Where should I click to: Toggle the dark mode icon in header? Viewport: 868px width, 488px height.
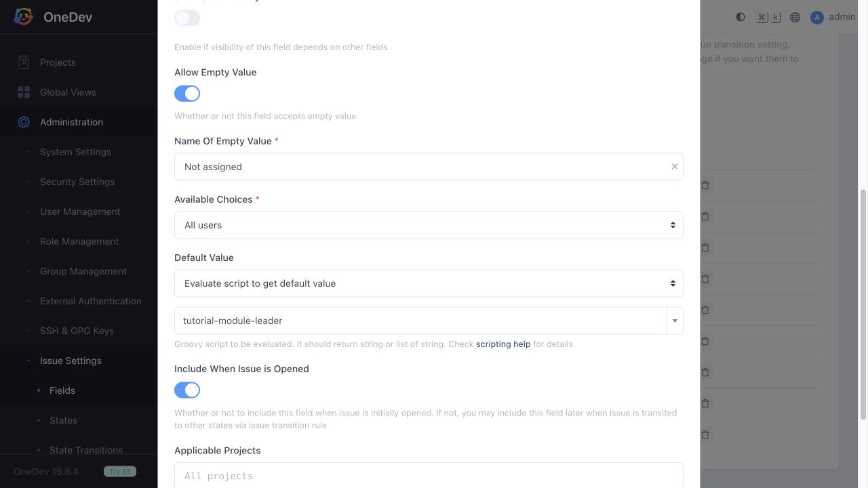tap(741, 17)
